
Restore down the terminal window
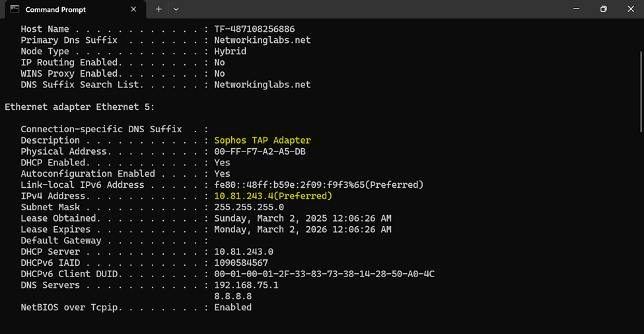tap(603, 9)
